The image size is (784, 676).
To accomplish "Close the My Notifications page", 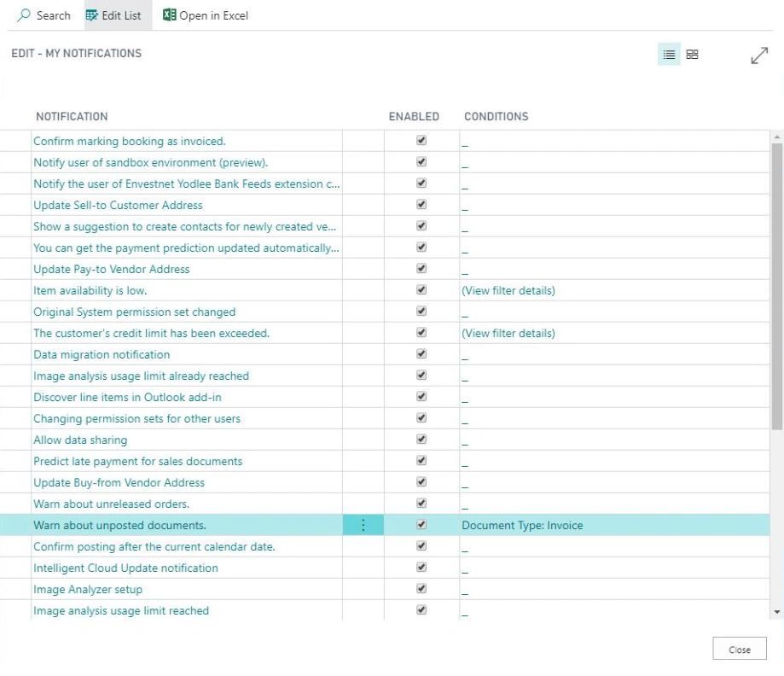I will point(740,649).
